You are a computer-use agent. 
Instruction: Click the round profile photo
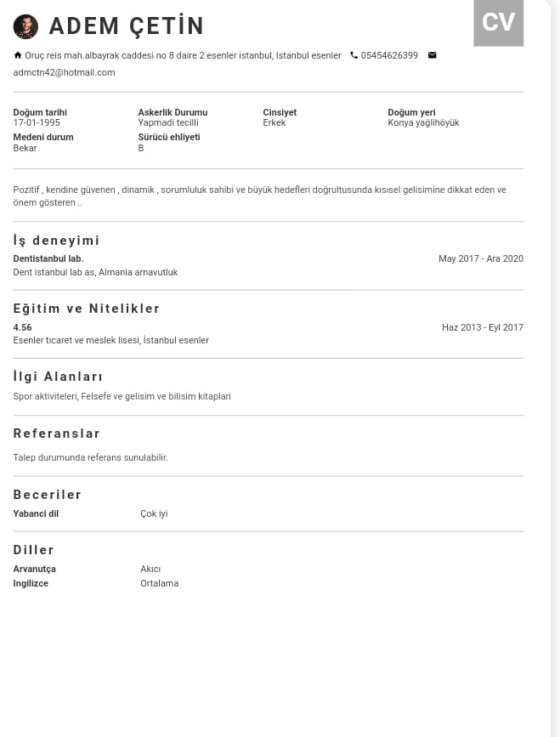(25, 26)
